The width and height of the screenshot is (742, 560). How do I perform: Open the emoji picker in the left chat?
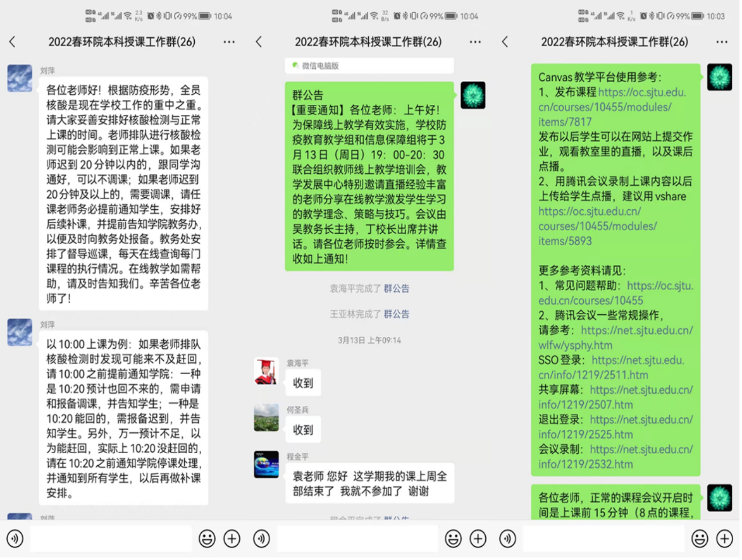tap(206, 538)
